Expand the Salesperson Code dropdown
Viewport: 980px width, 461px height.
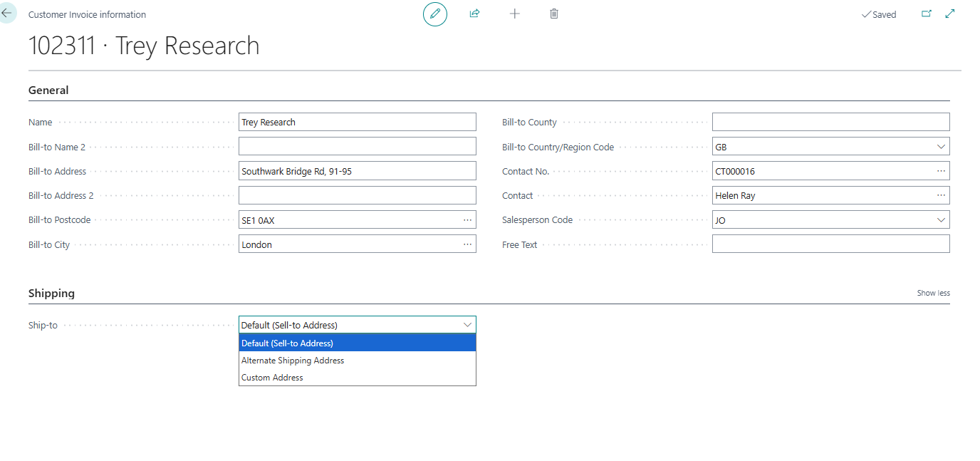pos(942,220)
